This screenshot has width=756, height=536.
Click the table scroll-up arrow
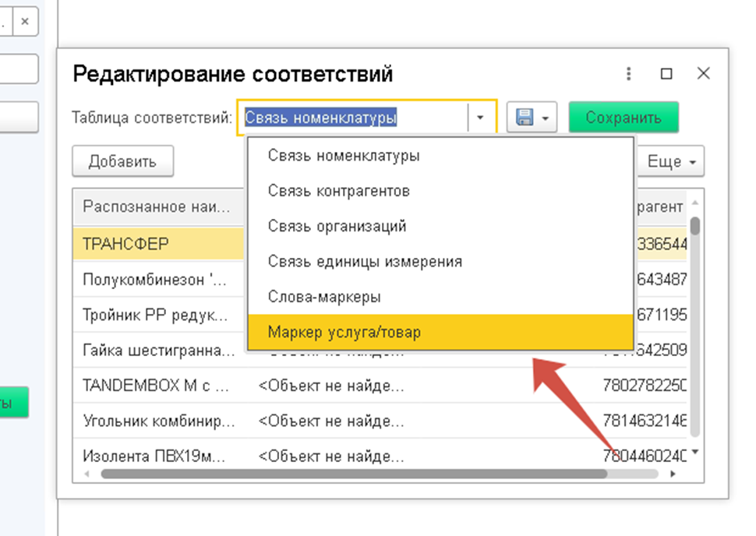tap(694, 203)
